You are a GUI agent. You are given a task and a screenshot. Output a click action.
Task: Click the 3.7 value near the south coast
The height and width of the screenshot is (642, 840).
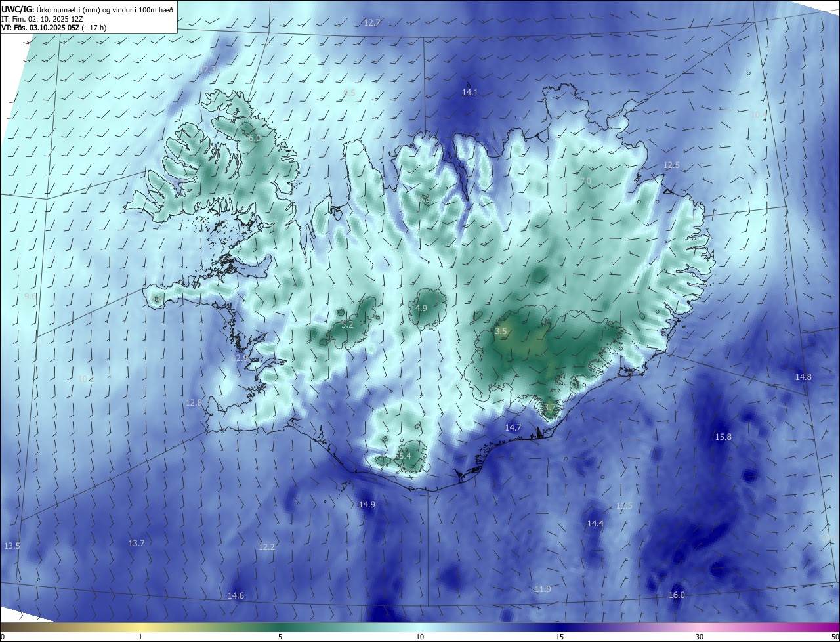[x=549, y=408]
